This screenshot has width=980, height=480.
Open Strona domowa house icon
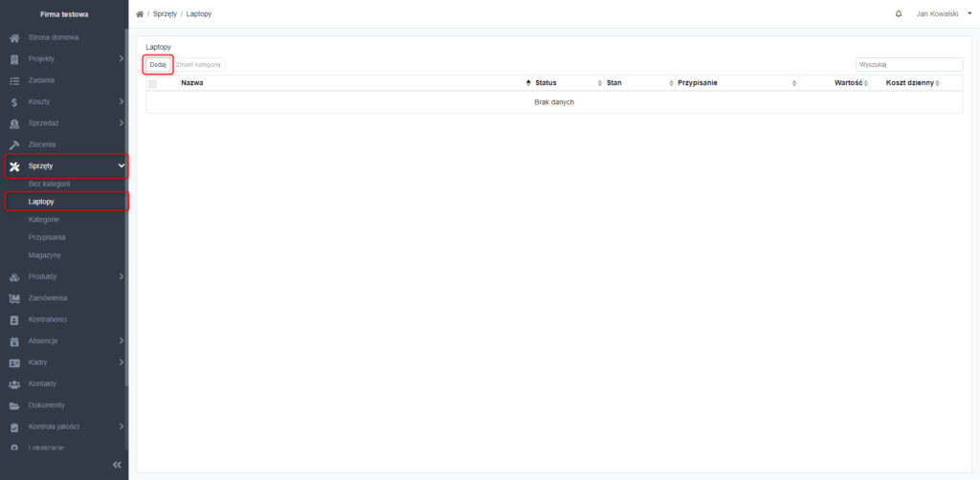pyautogui.click(x=14, y=38)
